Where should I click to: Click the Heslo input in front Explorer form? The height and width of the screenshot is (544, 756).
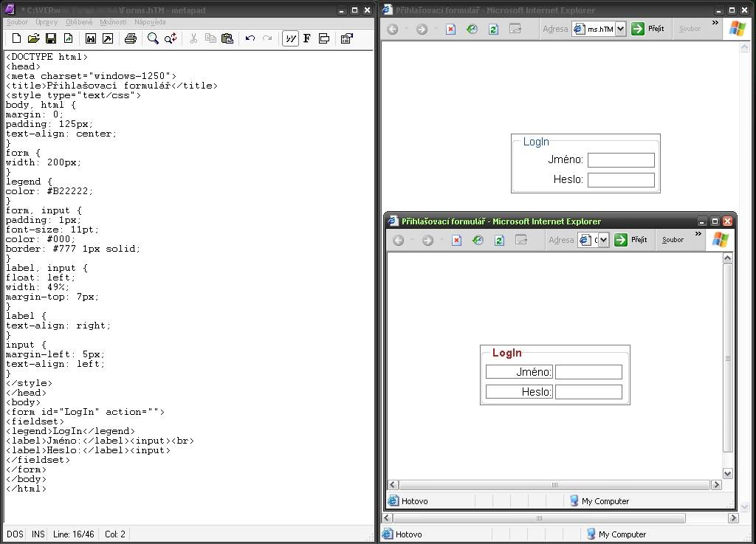click(x=588, y=392)
